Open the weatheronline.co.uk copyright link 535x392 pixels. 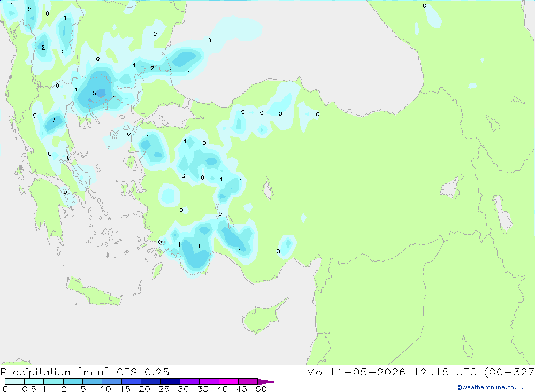pyautogui.click(x=490, y=387)
